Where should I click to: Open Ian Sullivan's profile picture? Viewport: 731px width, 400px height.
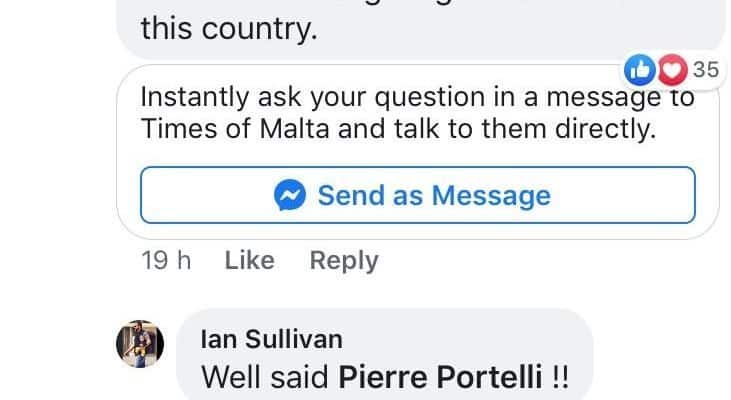(x=140, y=345)
